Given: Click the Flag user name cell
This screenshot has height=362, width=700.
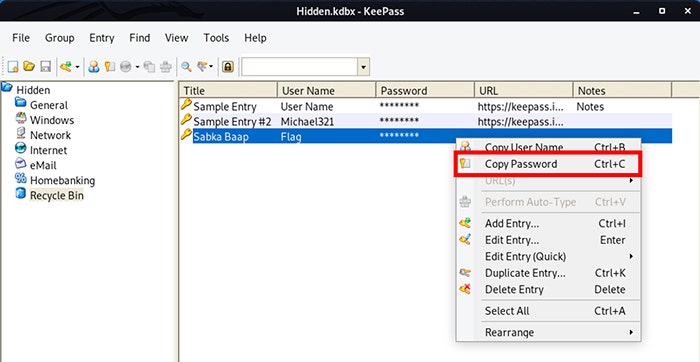Looking at the screenshot, I should (x=291, y=137).
